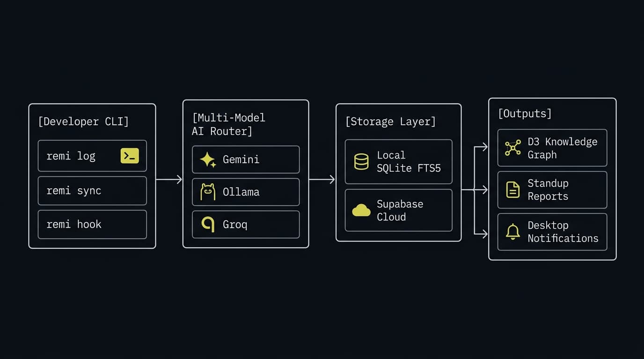This screenshot has width=644, height=359.
Task: Select the "Desktop Notifications" text
Action: (563, 232)
